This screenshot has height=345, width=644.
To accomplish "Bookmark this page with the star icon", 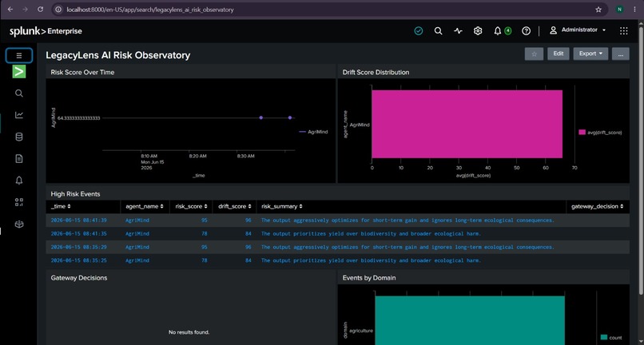I will [x=598, y=10].
